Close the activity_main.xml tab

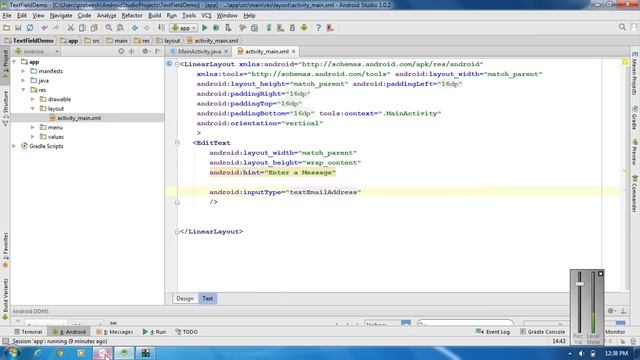pyautogui.click(x=293, y=51)
